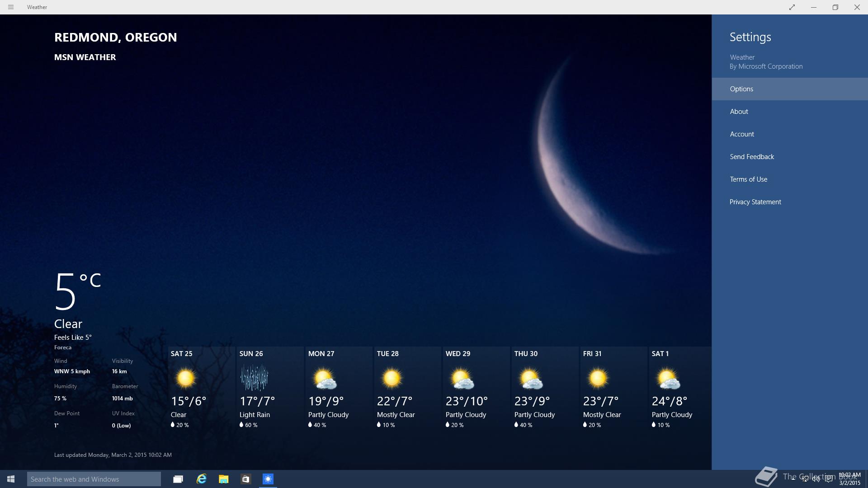Click the sun icon for SAT 25
The height and width of the screenshot is (488, 868).
pyautogui.click(x=185, y=379)
